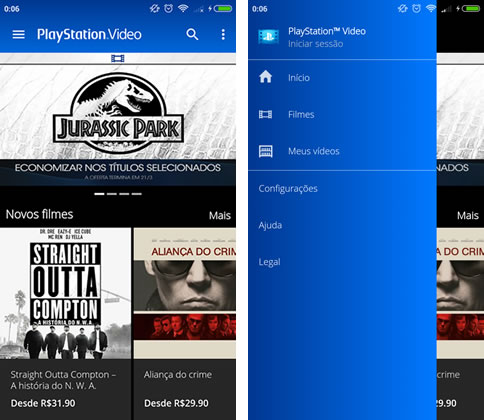484x420 pixels.
Task: Tap the film strip icon beside Filmes
Action: (265, 114)
